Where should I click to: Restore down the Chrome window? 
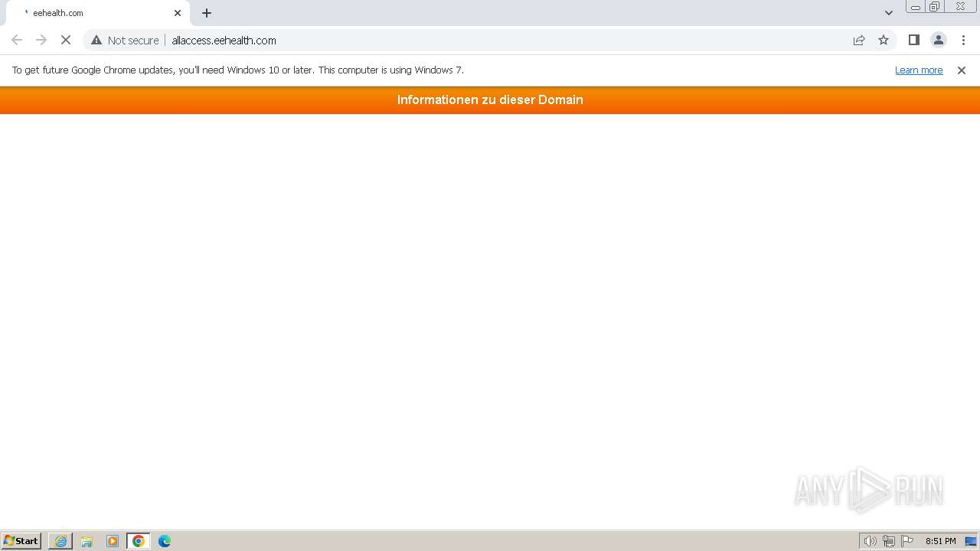point(935,7)
